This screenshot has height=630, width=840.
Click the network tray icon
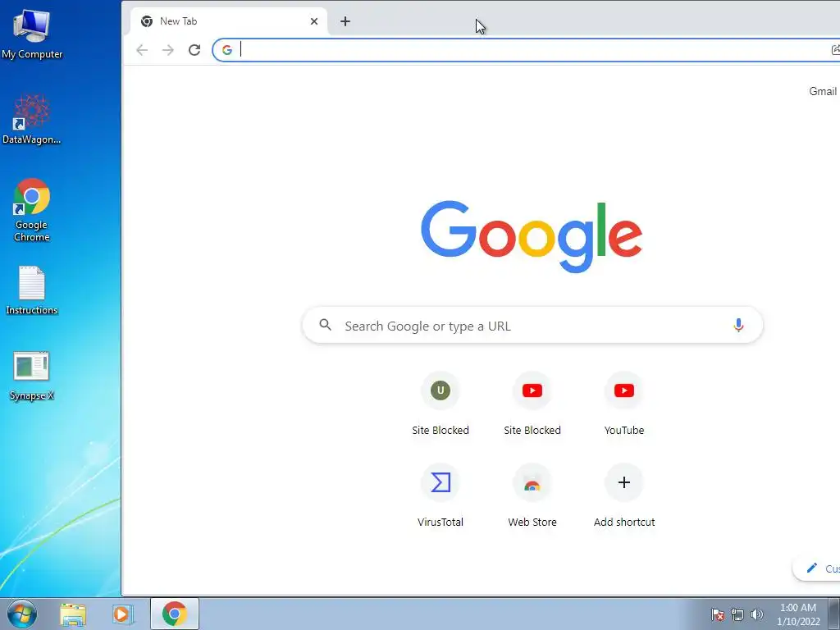[737, 614]
